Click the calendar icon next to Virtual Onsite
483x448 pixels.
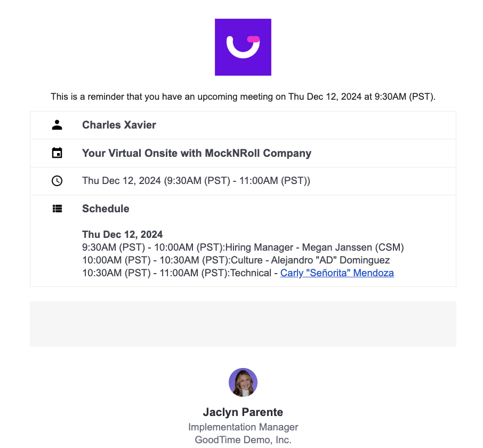coord(57,153)
